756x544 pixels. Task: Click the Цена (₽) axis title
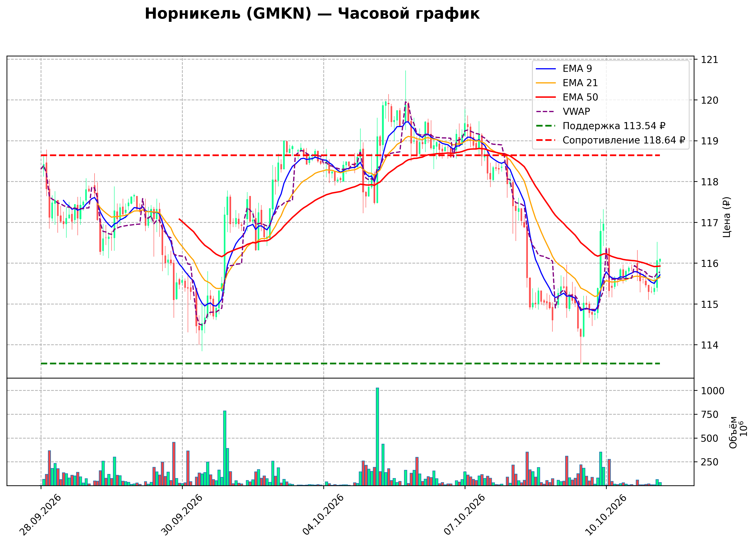point(727,217)
